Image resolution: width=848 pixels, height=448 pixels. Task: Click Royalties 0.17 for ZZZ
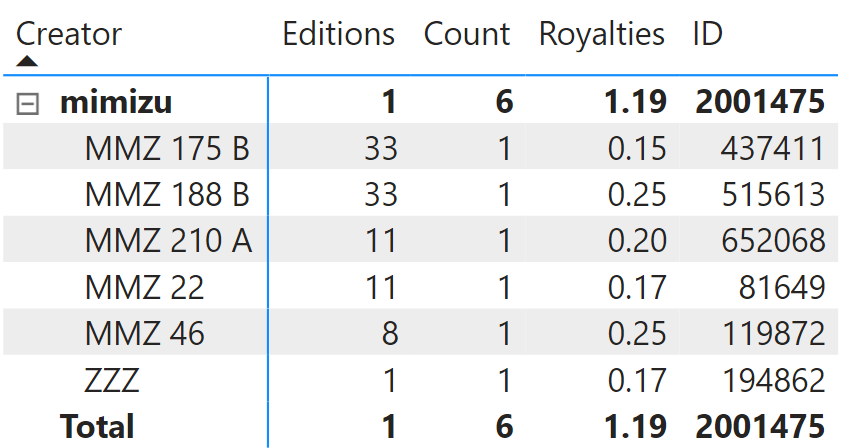[x=637, y=380]
